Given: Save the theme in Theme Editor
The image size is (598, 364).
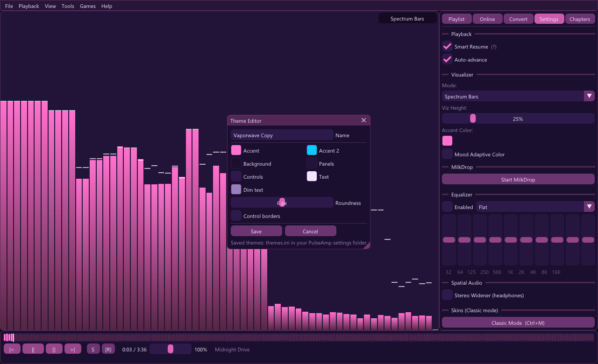Looking at the screenshot, I should (256, 231).
